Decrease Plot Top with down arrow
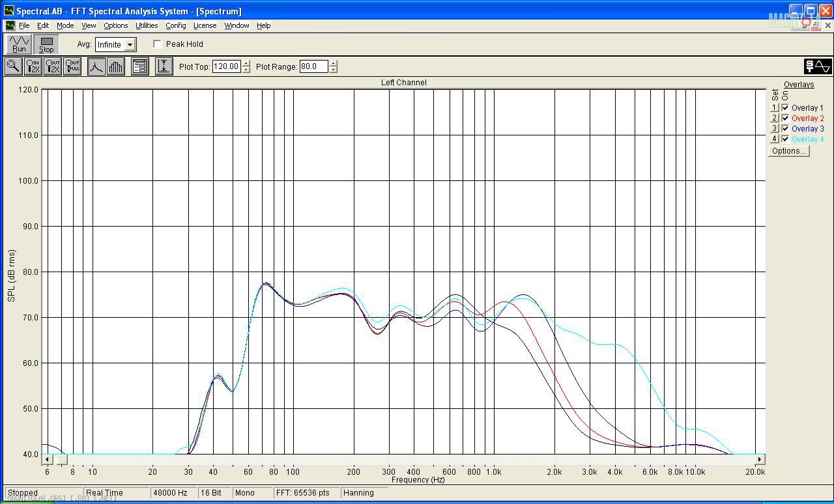834x504 pixels. click(x=246, y=70)
